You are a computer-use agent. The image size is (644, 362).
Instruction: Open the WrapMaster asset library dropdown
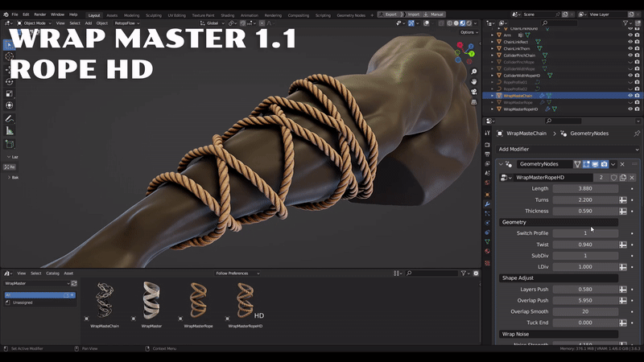(x=37, y=284)
